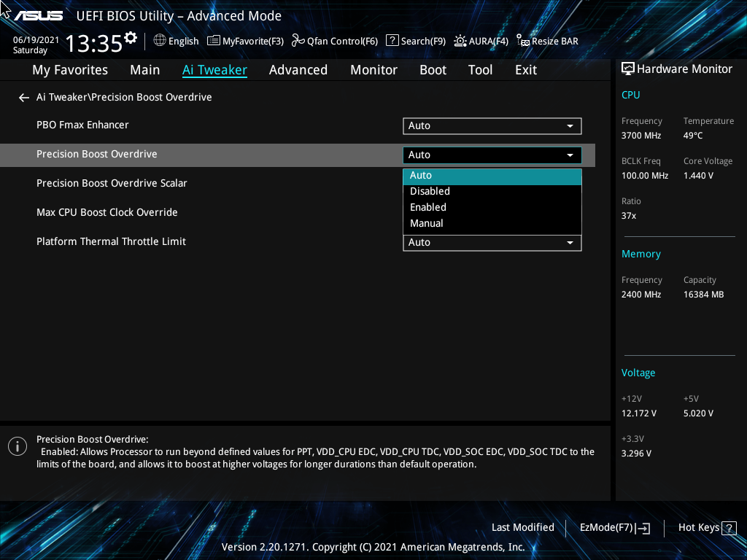The height and width of the screenshot is (560, 747).
Task: Switch to the Advanced tab
Action: pyautogui.click(x=298, y=69)
